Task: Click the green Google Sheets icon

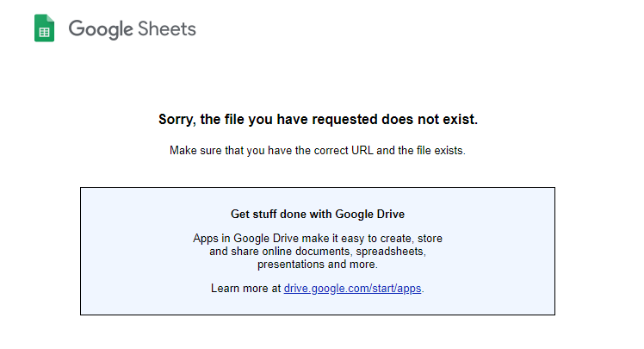Action: [44, 29]
